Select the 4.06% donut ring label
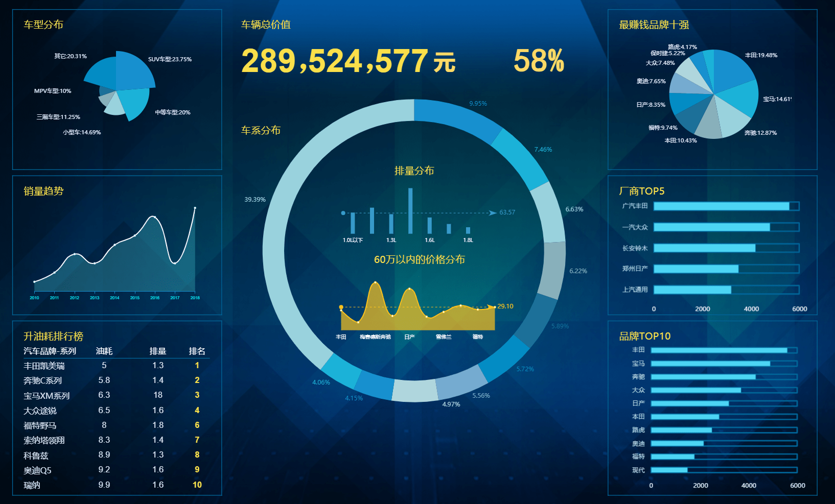 321,382
